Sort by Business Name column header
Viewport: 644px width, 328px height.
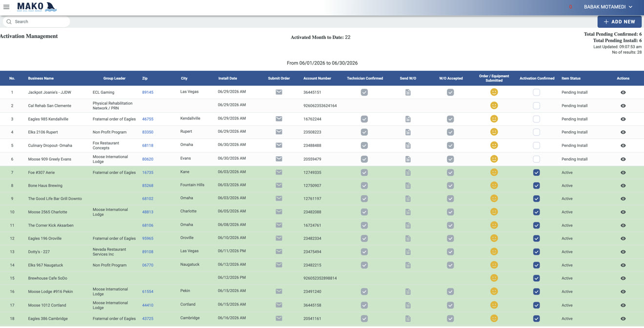pyautogui.click(x=41, y=78)
